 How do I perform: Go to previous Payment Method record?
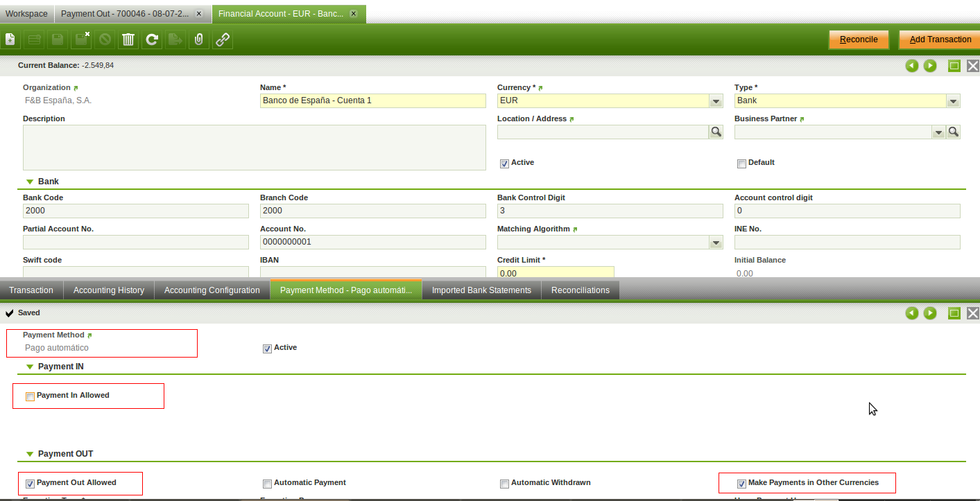(912, 313)
